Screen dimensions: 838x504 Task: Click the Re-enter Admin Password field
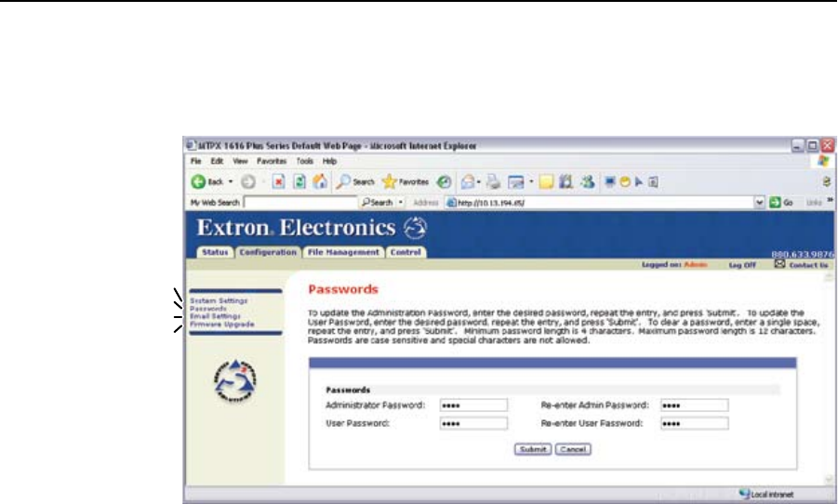click(x=694, y=405)
